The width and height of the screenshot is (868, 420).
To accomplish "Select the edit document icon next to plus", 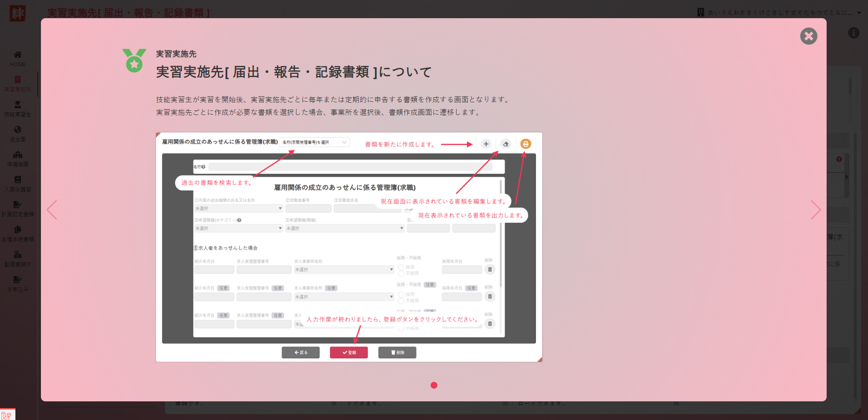I will coord(506,144).
